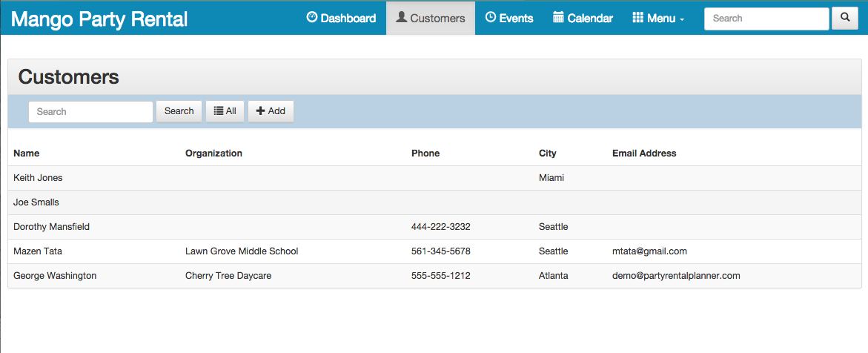Click the customers Search button

179,110
